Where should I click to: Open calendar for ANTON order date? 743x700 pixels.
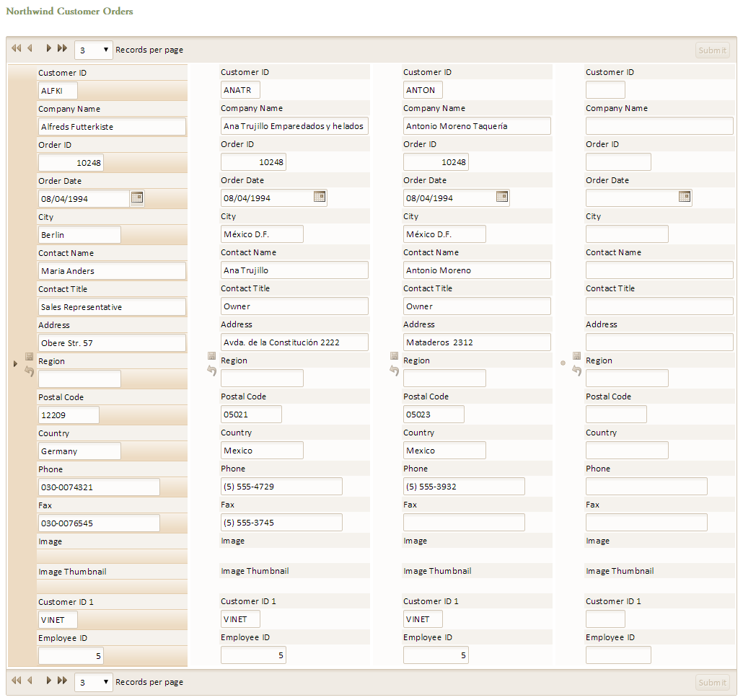(502, 197)
